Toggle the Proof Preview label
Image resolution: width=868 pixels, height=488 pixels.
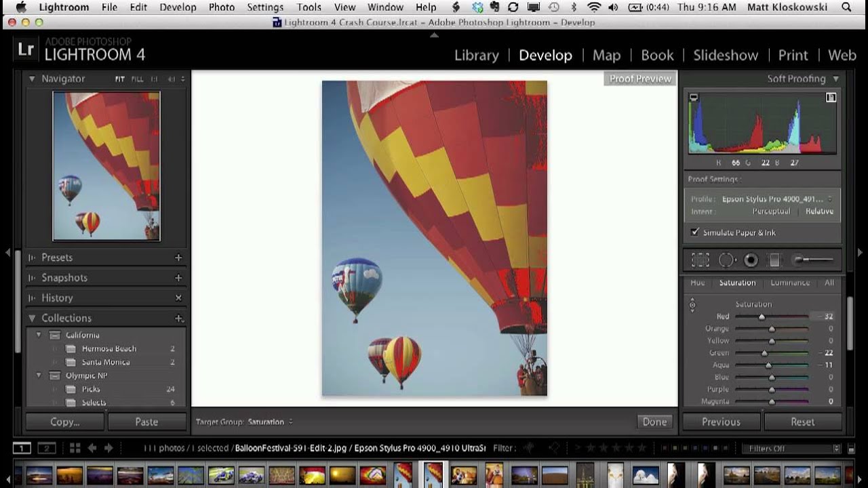(x=639, y=79)
